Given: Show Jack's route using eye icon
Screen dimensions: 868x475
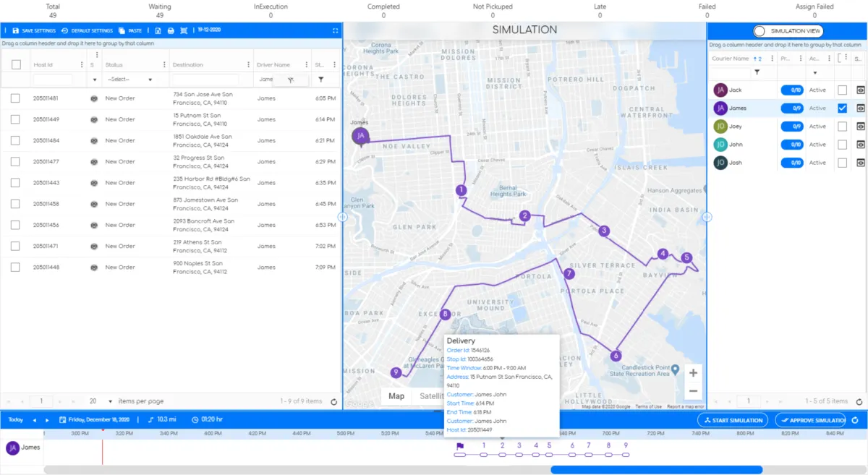Looking at the screenshot, I should click(x=861, y=90).
